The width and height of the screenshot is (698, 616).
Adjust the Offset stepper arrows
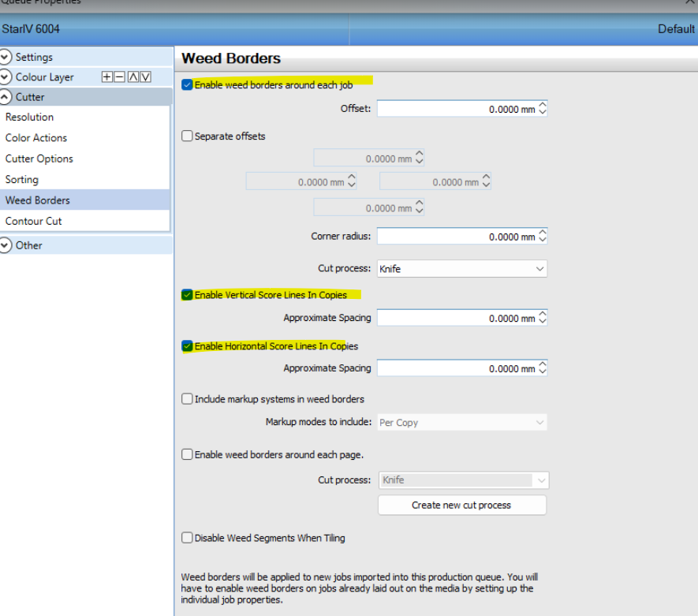[543, 109]
